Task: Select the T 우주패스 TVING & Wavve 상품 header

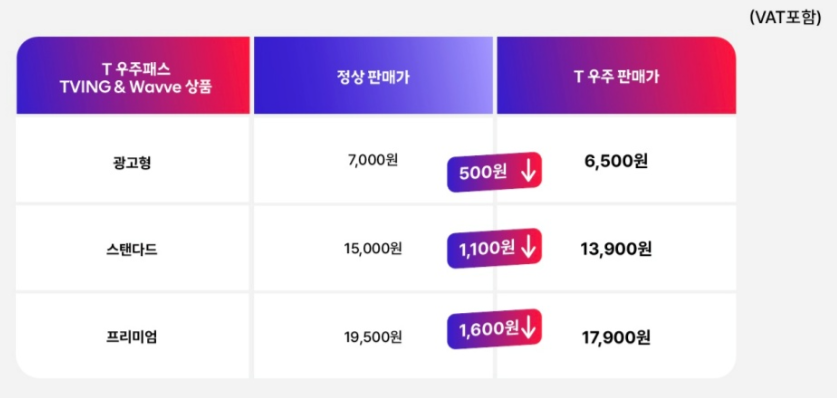Action: [x=133, y=75]
